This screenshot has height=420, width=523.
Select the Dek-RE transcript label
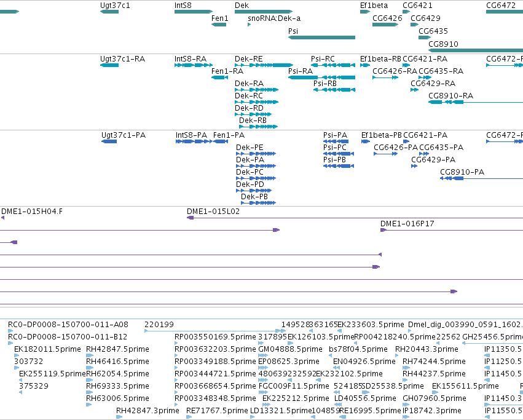(x=248, y=59)
